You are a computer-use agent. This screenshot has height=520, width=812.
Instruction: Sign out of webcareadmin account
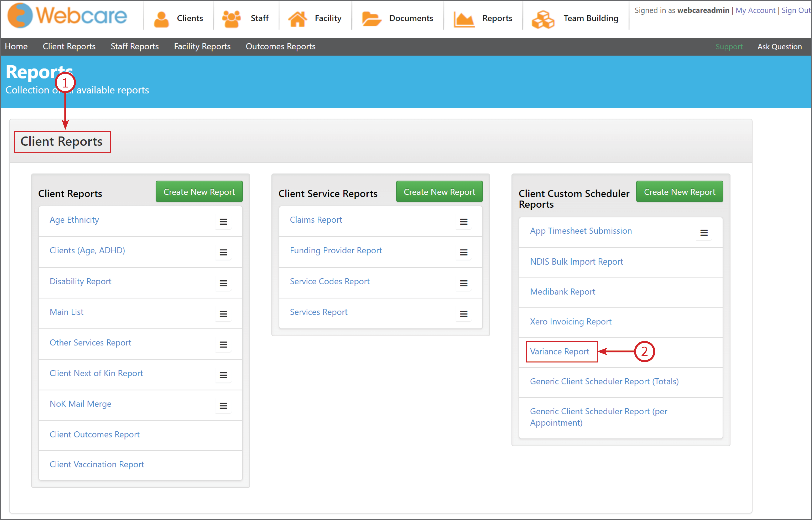(796, 11)
